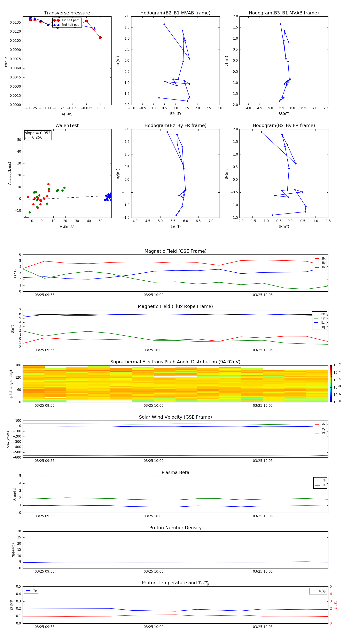Viewport: 351px width, 644px height.
Task: Click the 'Hodogram(B2_B1 MVAB frame)' title
Action: click(x=175, y=13)
